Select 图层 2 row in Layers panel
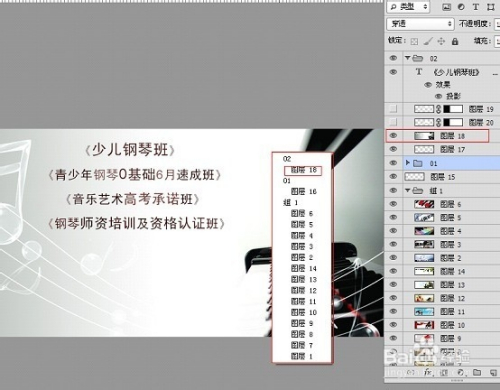500x390 pixels. 442,258
